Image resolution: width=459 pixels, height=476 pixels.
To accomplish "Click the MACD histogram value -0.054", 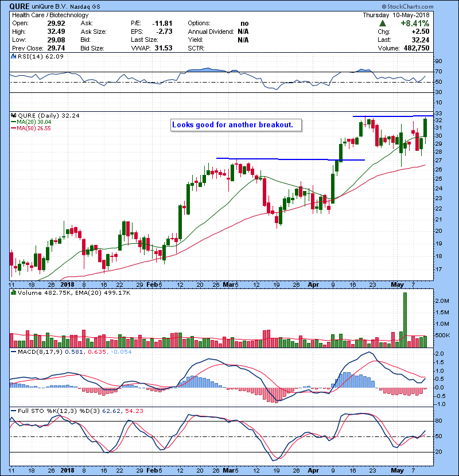I will coord(121,352).
